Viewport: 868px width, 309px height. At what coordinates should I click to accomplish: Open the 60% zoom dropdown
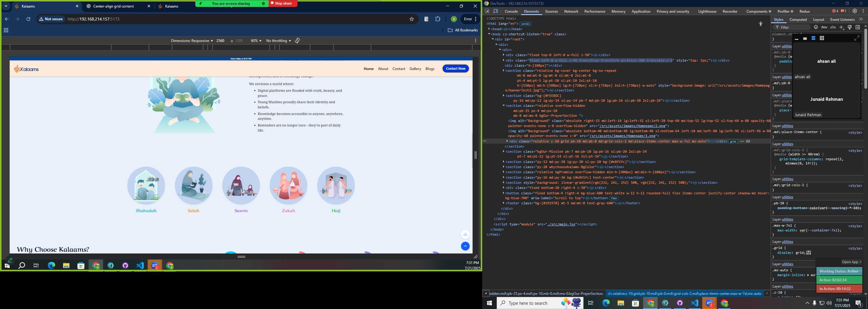click(256, 41)
